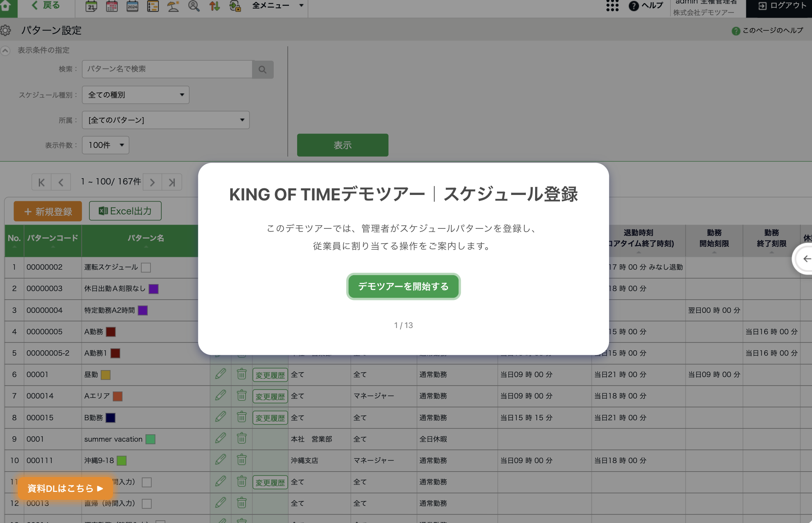This screenshot has width=812, height=523.
Task: Click the white swatch of 運転スケジュール
Action: (146, 267)
